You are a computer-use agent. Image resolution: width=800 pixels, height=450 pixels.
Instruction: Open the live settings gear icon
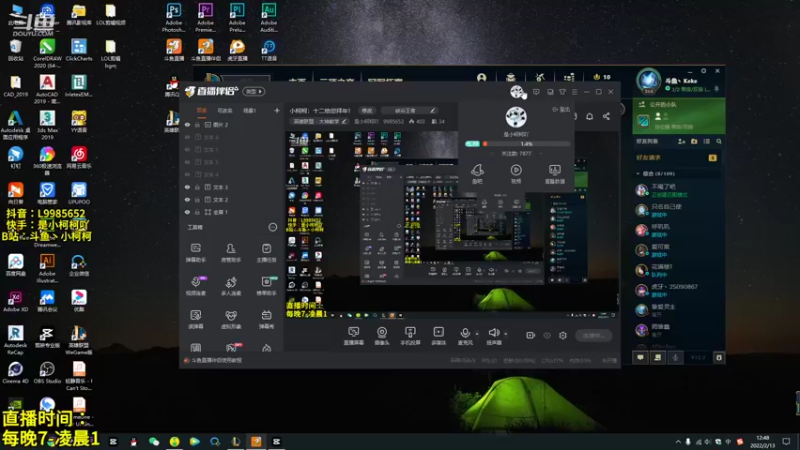pos(563,335)
